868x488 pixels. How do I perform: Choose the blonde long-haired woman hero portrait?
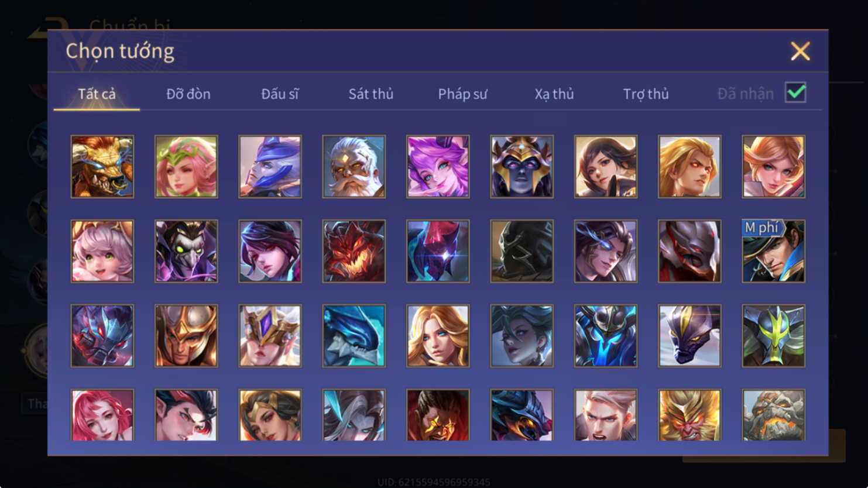click(x=438, y=336)
